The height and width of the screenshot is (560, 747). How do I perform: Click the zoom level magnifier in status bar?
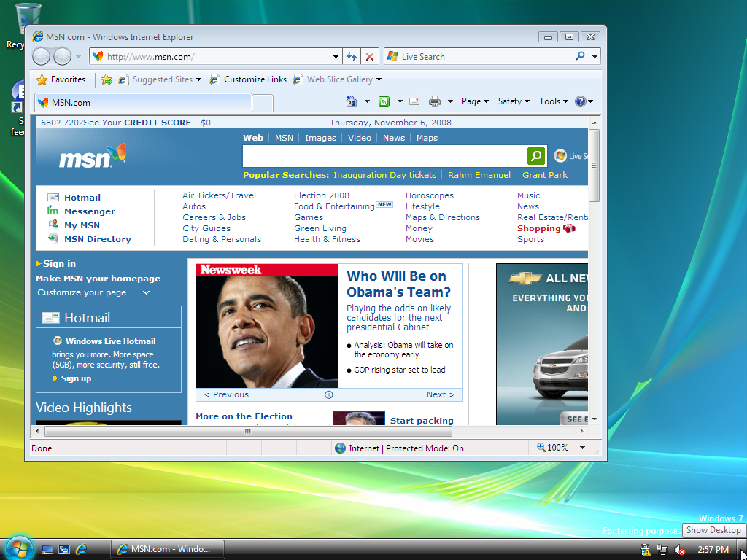tap(541, 447)
